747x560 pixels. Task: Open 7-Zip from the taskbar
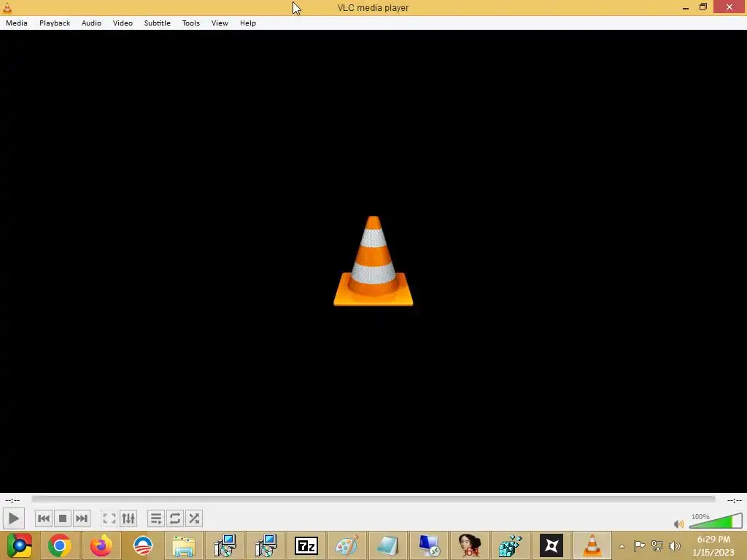tap(306, 545)
